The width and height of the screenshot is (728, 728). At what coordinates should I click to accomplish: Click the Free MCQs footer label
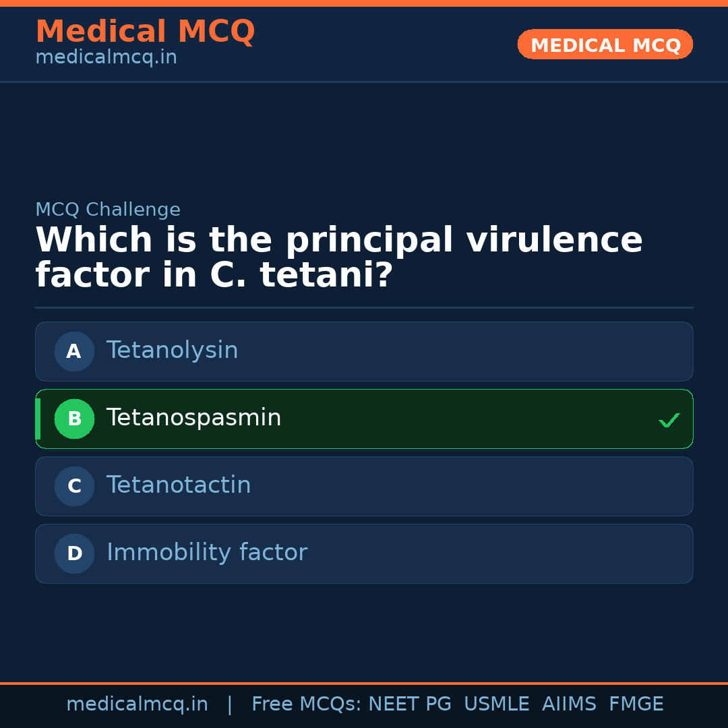pyautogui.click(x=306, y=704)
